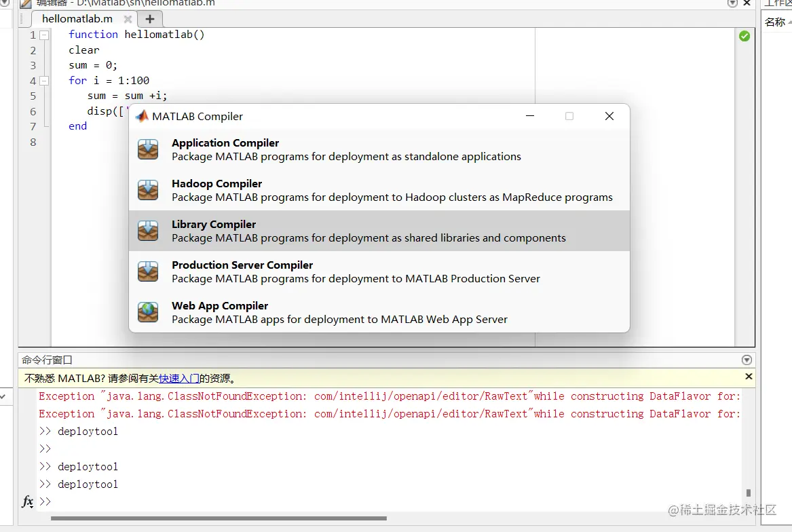Click description about shared libraries
792x532 pixels.
(x=369, y=238)
